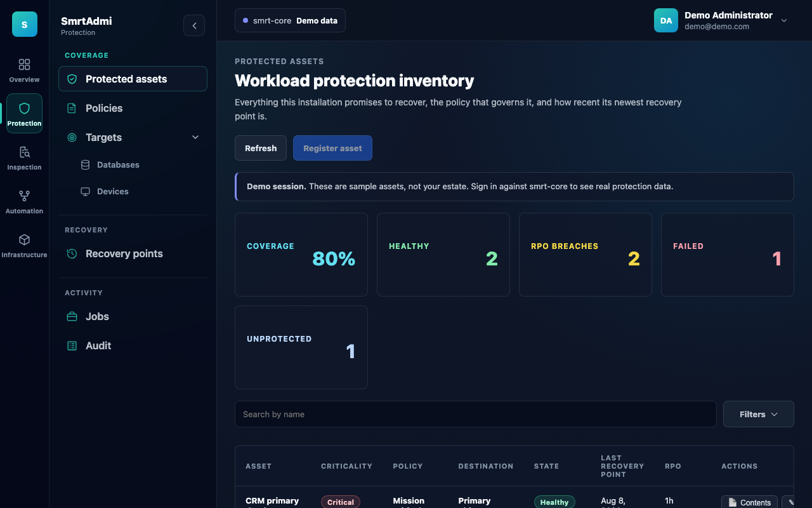The width and height of the screenshot is (812, 508).
Task: Click the teal S app logo
Action: 25,24
